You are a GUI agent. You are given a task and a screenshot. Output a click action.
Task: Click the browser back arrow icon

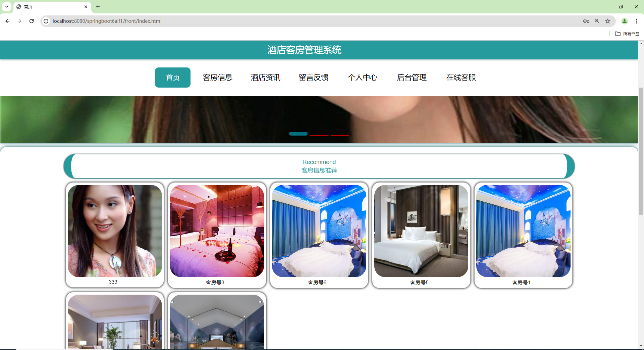pos(7,21)
